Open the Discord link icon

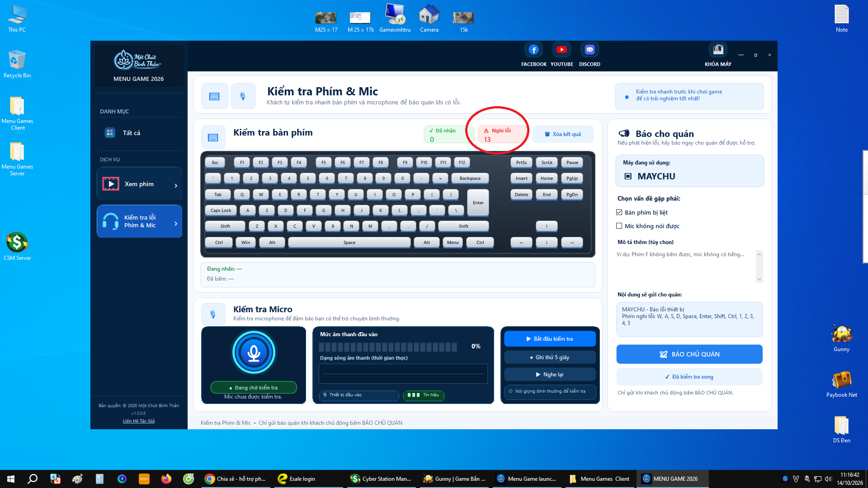tap(590, 50)
